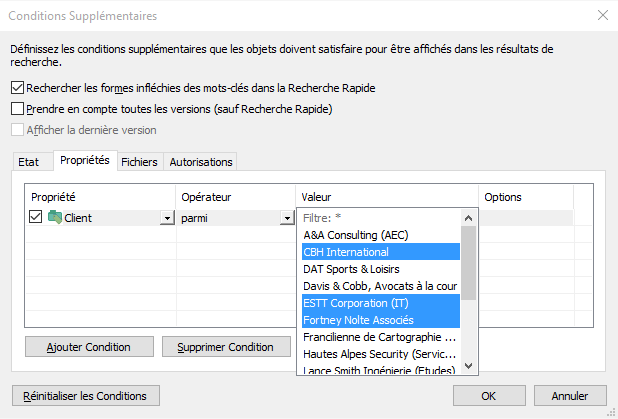The height and width of the screenshot is (419, 618).
Task: Expand the Client property dropdown arrow
Action: click(x=166, y=219)
